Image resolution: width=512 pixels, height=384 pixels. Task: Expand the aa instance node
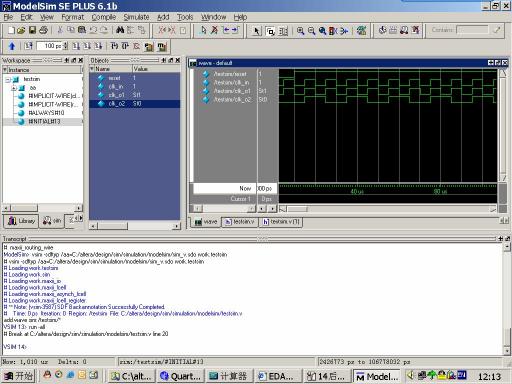pos(14,88)
